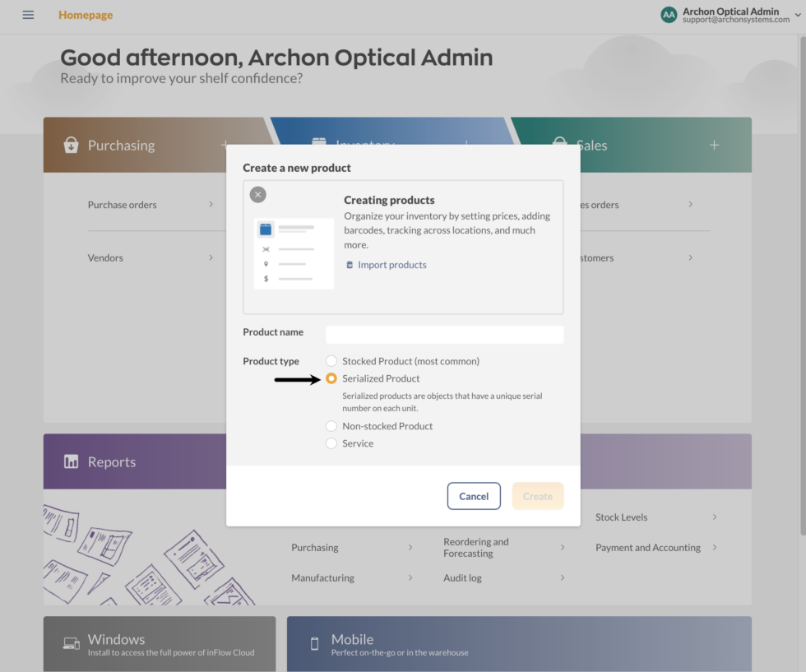The image size is (806, 672).
Task: Select the Serialized Product radio button
Action: pos(331,378)
